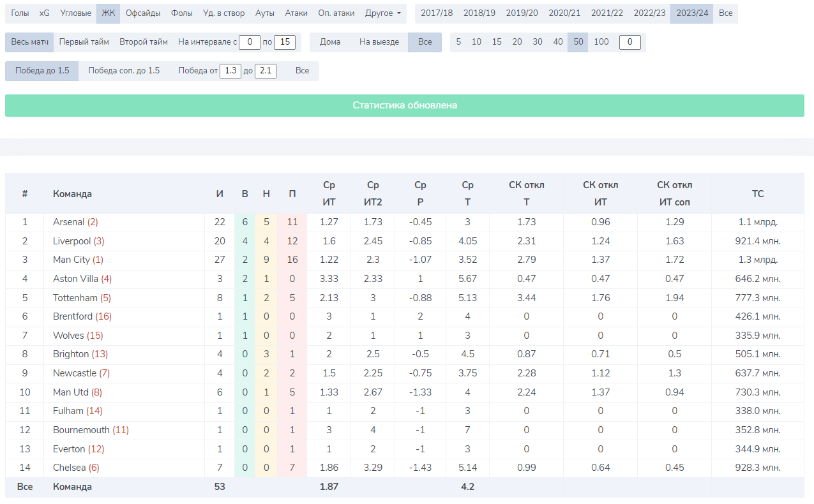Select the Угловые statistics tab
814x504 pixels.
75,13
